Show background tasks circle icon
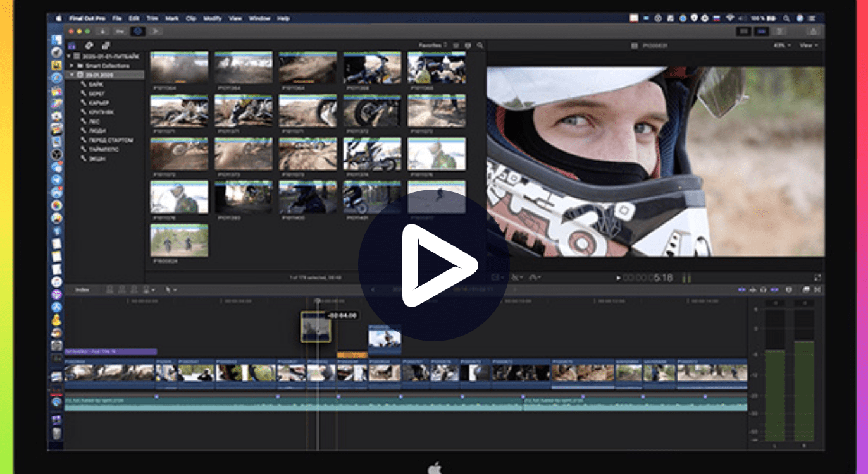This screenshot has height=474, width=868. [x=137, y=30]
